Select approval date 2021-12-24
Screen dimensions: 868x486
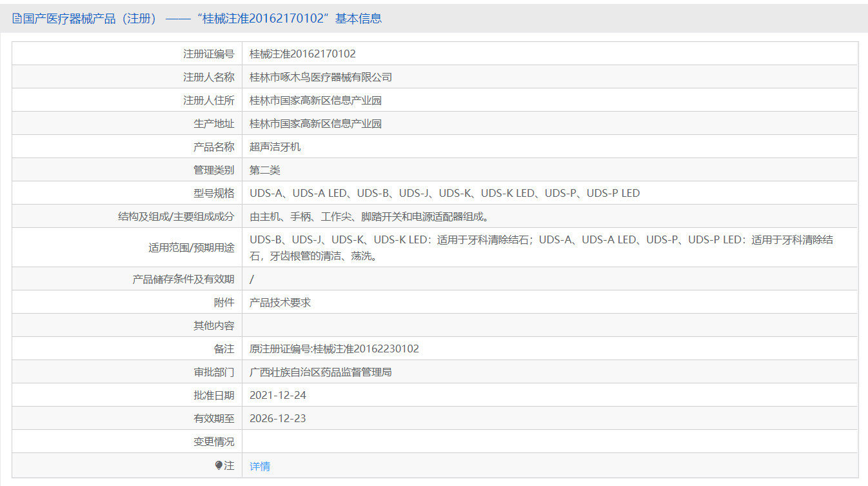[x=278, y=396]
